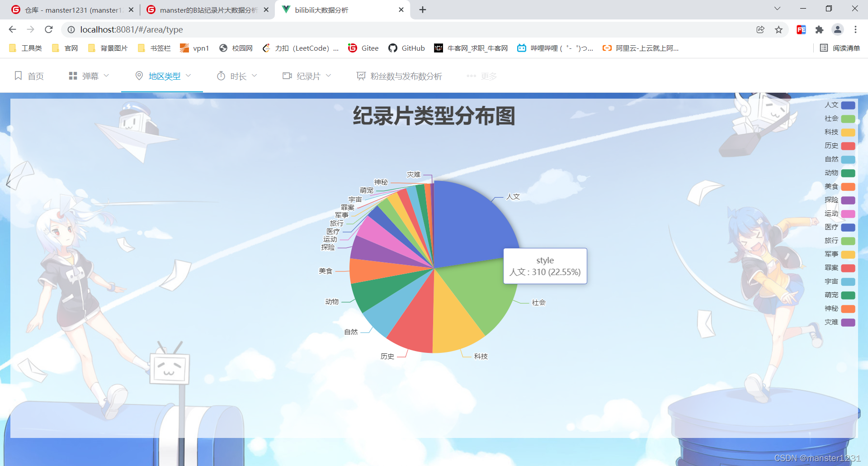The height and width of the screenshot is (466, 868).
Task: Click the 军事 legend color swatch
Action: 848,255
